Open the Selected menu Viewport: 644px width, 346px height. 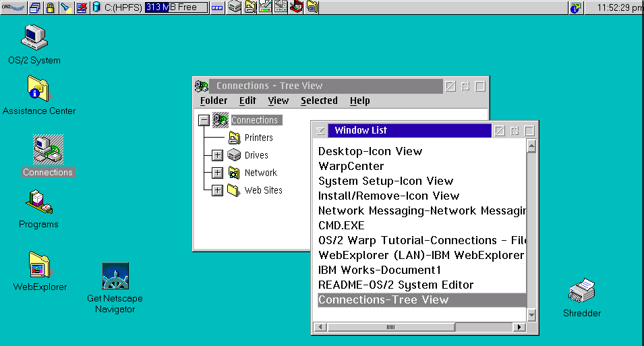click(319, 100)
